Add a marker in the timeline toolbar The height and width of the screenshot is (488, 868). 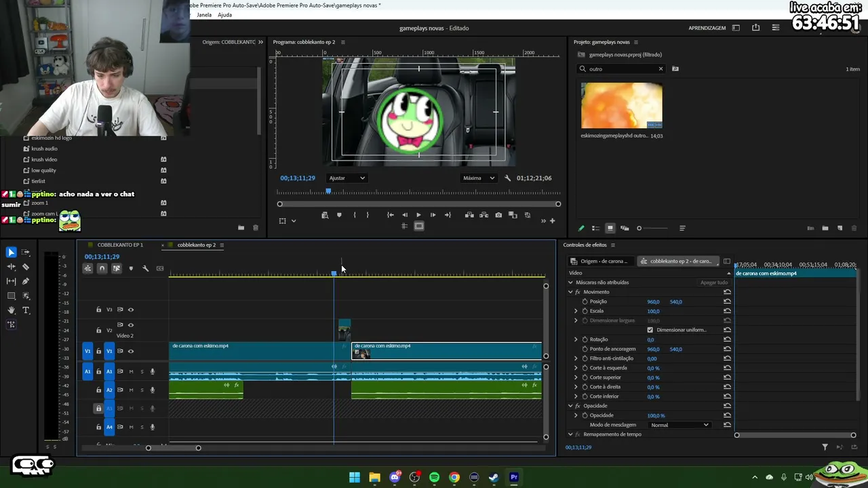coord(131,268)
